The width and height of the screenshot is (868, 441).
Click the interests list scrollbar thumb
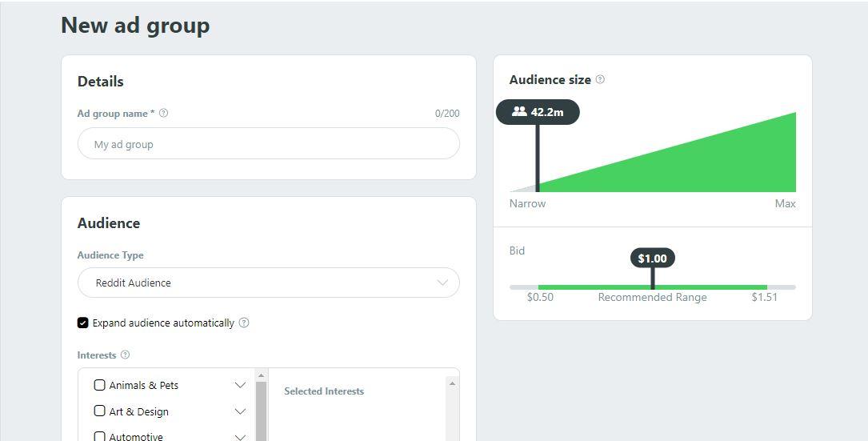[x=262, y=411]
